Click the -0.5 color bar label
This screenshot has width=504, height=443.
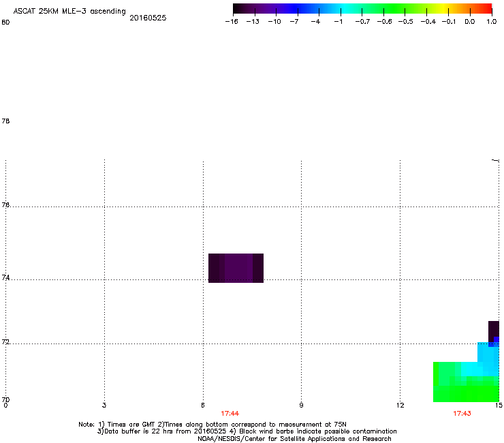pos(406,22)
